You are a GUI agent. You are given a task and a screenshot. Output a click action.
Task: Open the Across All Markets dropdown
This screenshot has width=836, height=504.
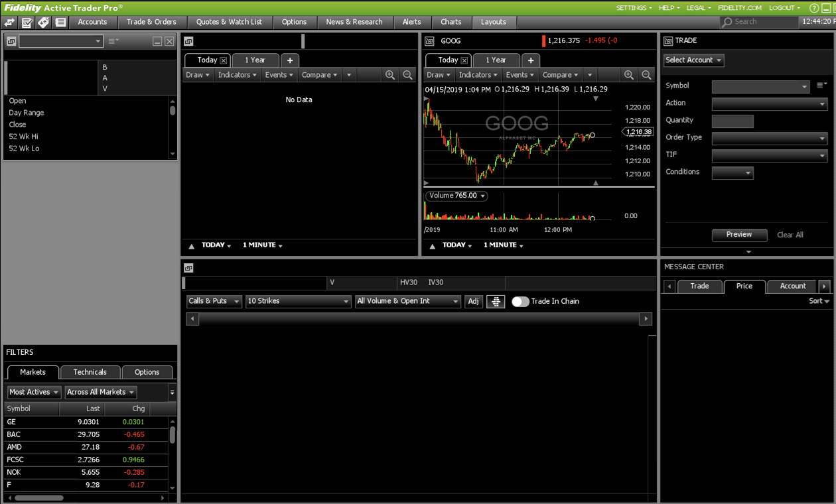[x=101, y=392]
